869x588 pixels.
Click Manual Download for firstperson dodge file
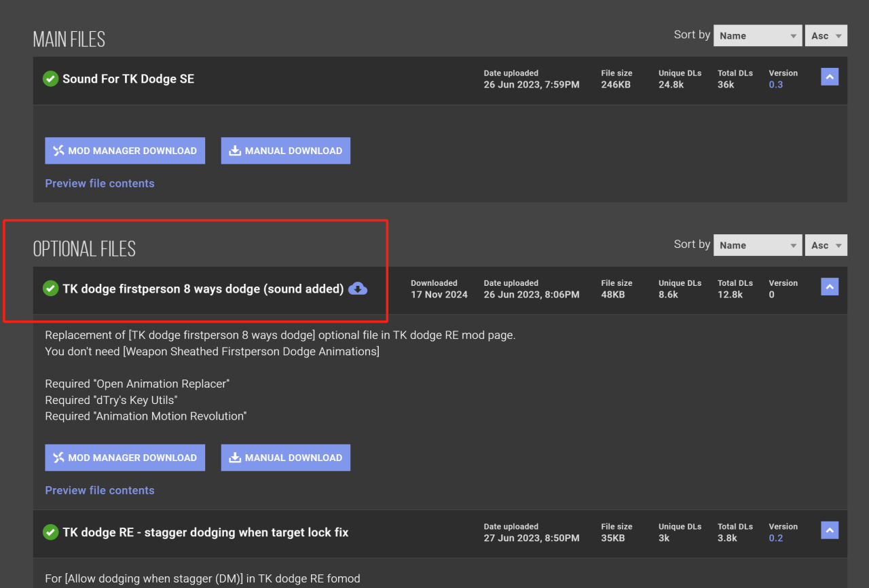(x=286, y=458)
